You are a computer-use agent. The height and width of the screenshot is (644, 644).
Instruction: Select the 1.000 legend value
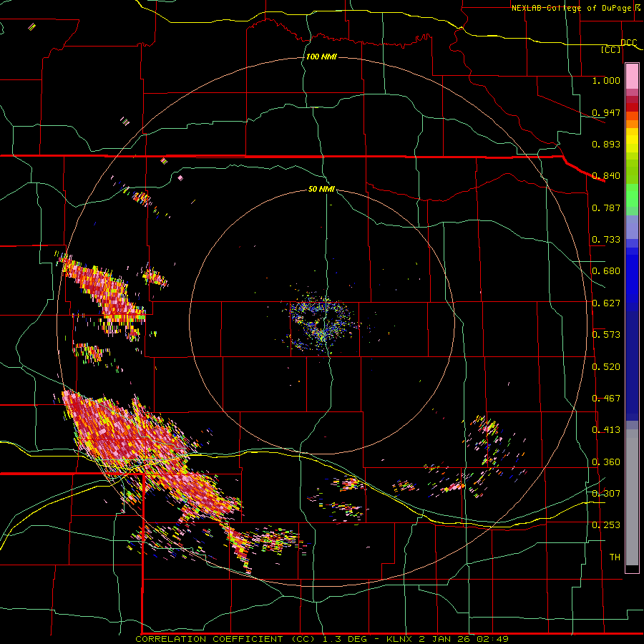click(606, 80)
